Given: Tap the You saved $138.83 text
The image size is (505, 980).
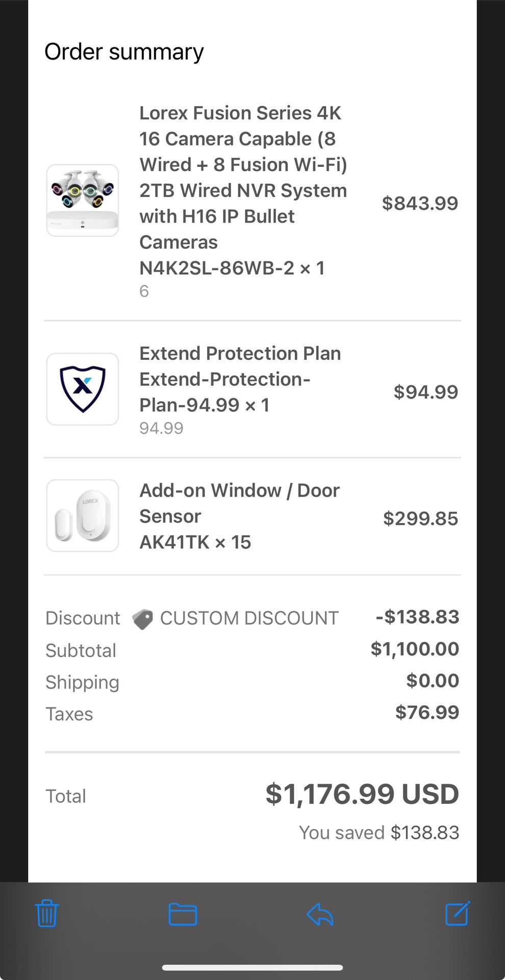Looking at the screenshot, I should click(x=378, y=832).
